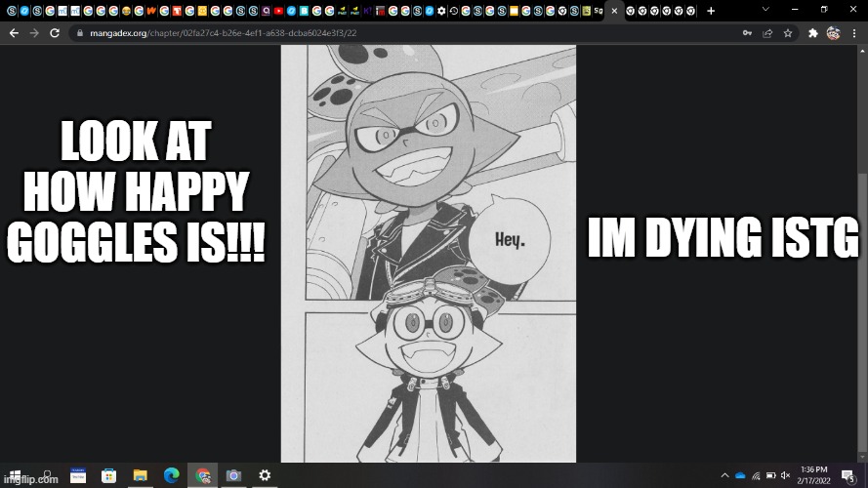
Task: Open File Explorer from the taskbar
Action: [x=140, y=475]
